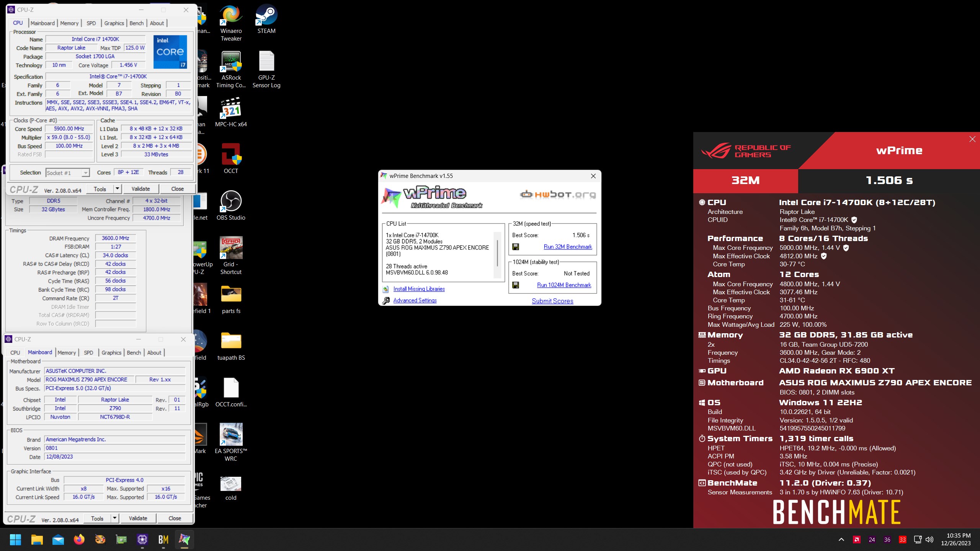Screen dimensions: 980x551
Task: Open File Explorer from the taskbar
Action: [37, 540]
